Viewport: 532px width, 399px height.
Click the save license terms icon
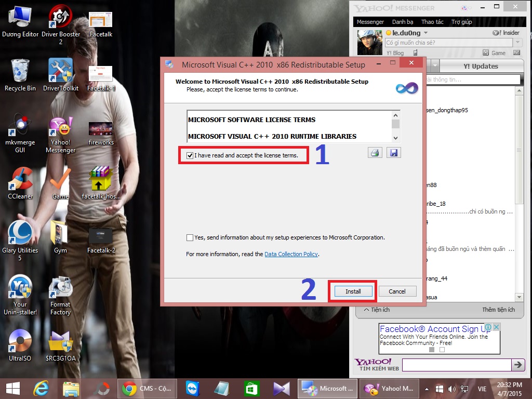394,153
